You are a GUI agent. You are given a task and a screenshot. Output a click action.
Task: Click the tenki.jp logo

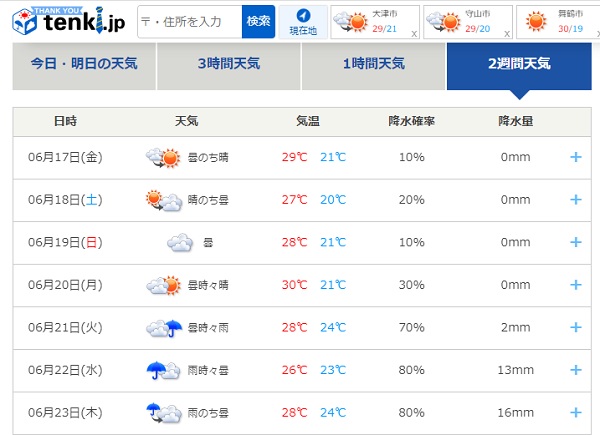pos(66,20)
